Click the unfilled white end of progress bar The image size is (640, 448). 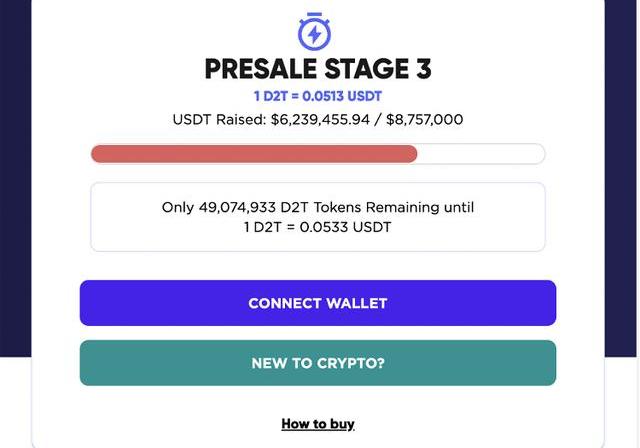point(481,154)
